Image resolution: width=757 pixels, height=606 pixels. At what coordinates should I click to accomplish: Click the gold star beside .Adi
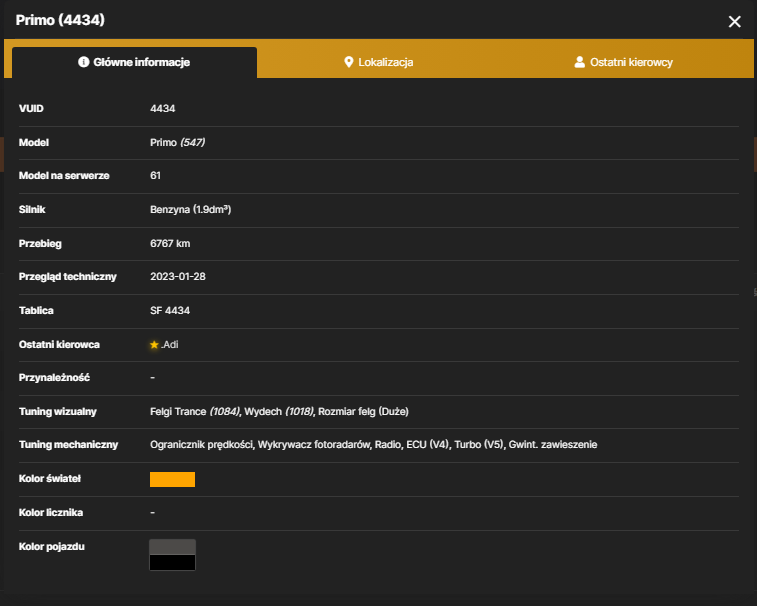click(x=154, y=345)
